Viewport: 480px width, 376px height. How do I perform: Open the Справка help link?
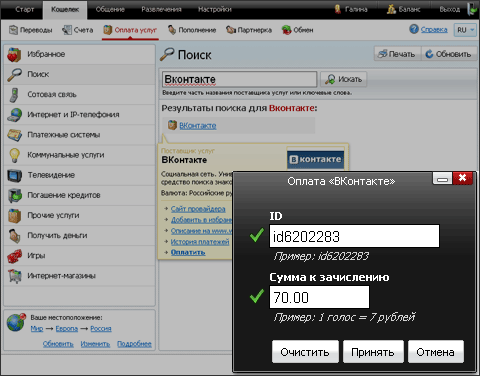434,30
